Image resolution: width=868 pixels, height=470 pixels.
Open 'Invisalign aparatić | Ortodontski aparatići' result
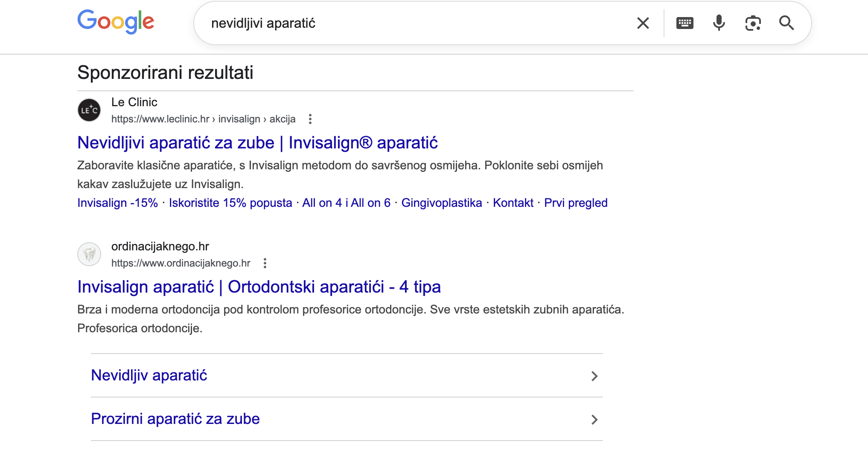(259, 287)
